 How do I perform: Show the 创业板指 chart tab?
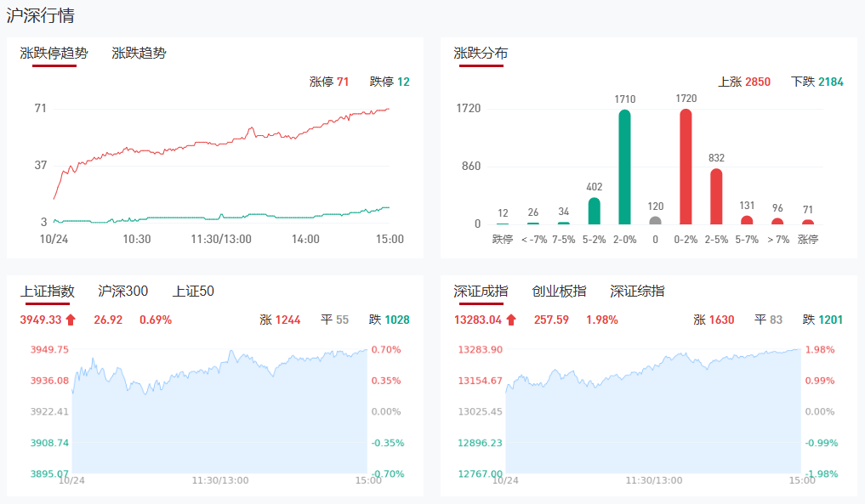click(x=559, y=292)
